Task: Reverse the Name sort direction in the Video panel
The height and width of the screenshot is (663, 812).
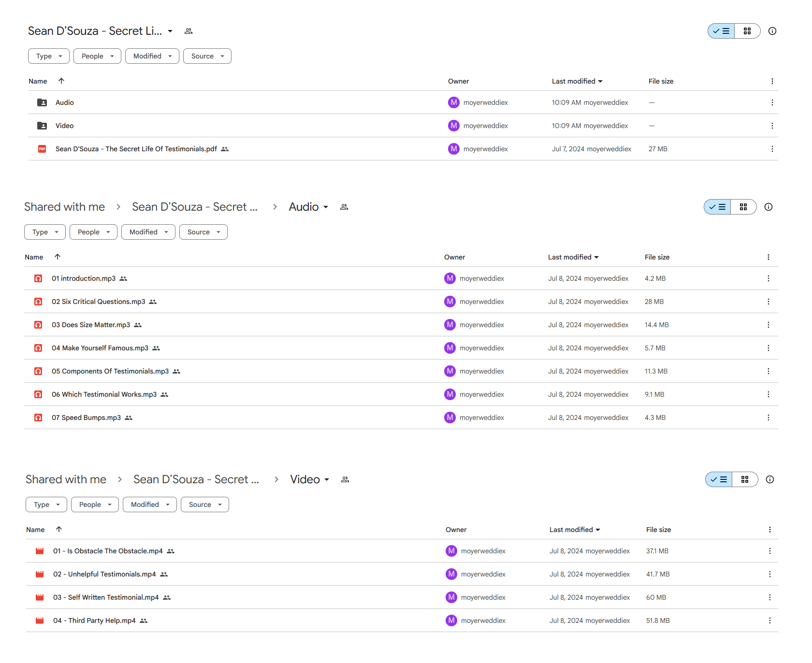Action: [58, 529]
